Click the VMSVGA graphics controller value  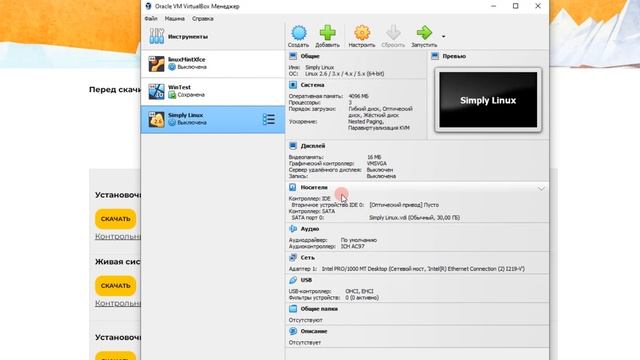point(376,163)
